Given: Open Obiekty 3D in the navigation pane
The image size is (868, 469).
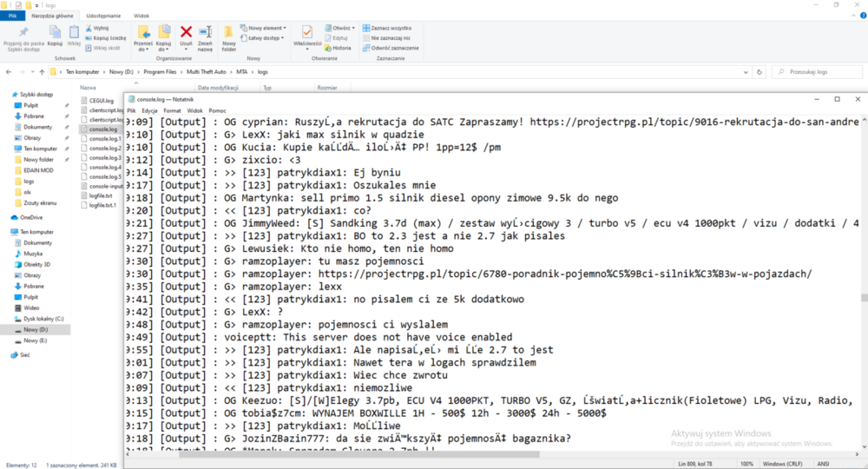Looking at the screenshot, I should point(36,264).
